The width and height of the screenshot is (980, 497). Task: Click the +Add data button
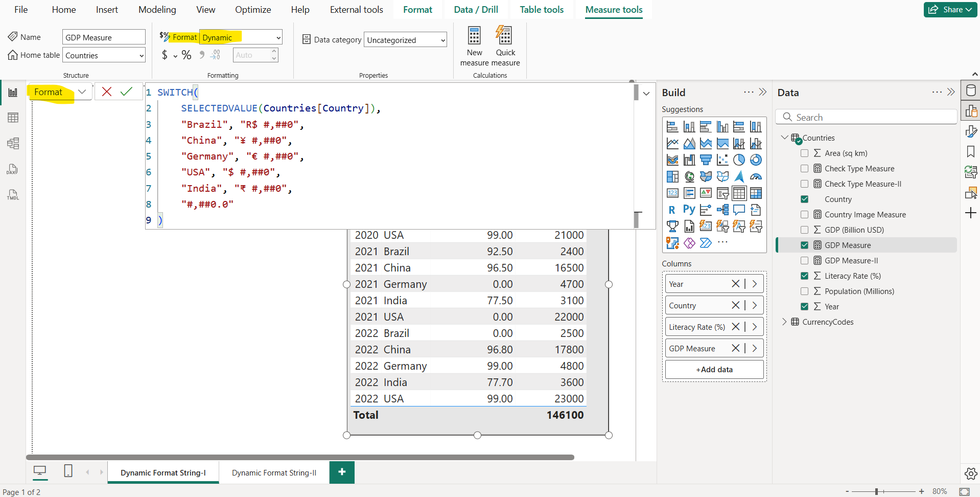[714, 369]
